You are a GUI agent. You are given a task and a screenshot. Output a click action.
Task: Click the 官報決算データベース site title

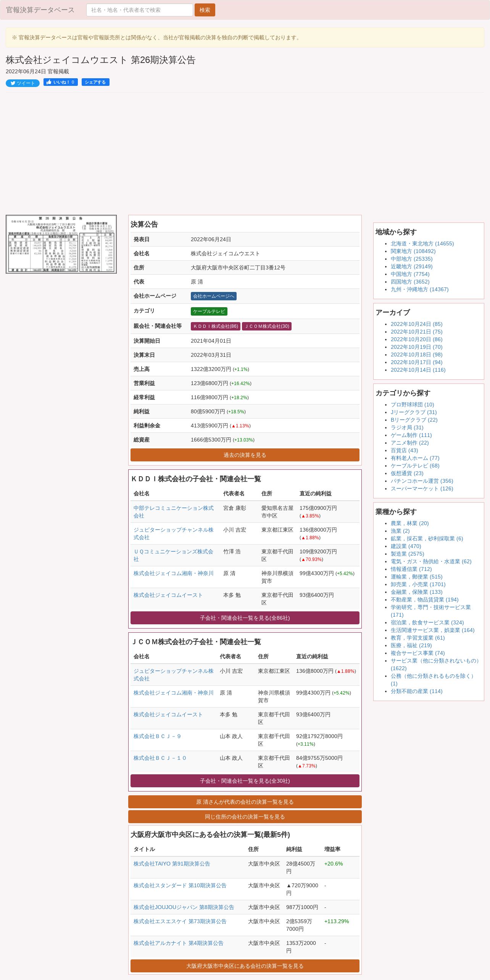[40, 10]
